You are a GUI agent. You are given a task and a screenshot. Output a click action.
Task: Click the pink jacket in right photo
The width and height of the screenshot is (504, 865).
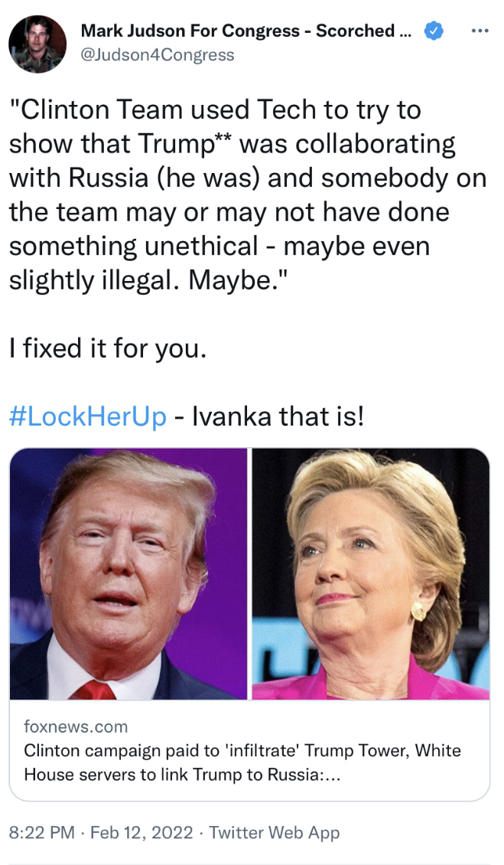point(371,683)
